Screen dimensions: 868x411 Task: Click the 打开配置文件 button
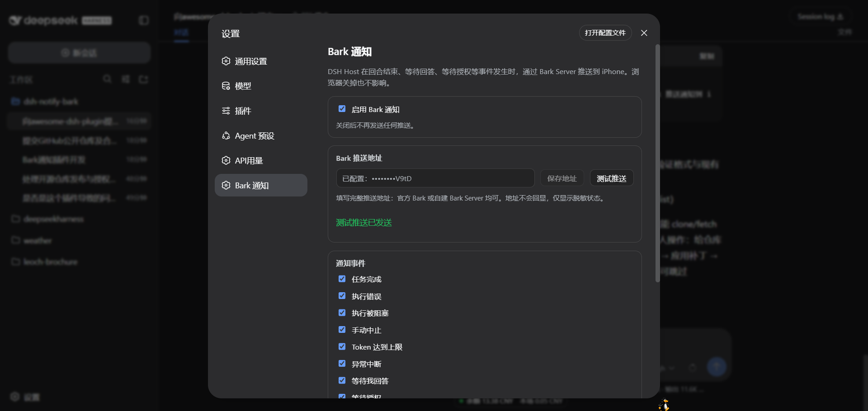[605, 33]
